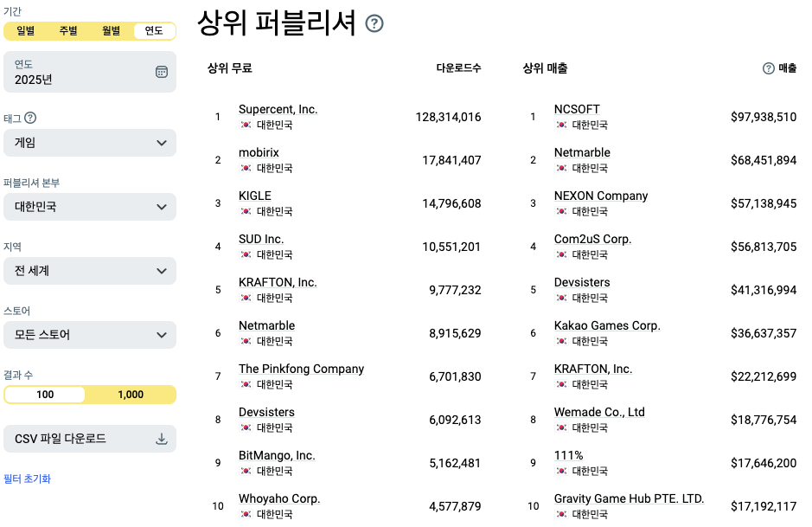
Task: Click the Korean flag icon under Supercent, Inc.
Action: click(x=244, y=123)
